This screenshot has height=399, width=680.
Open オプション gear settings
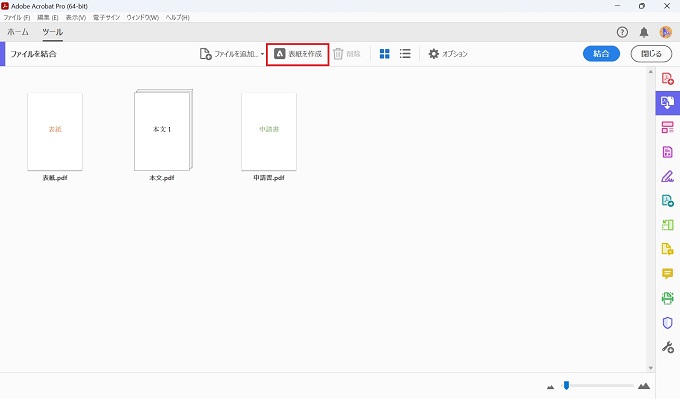click(448, 54)
